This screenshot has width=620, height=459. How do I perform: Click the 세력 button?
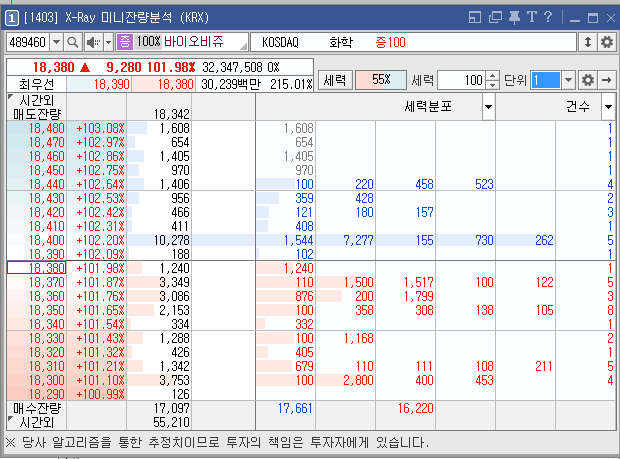pos(335,80)
